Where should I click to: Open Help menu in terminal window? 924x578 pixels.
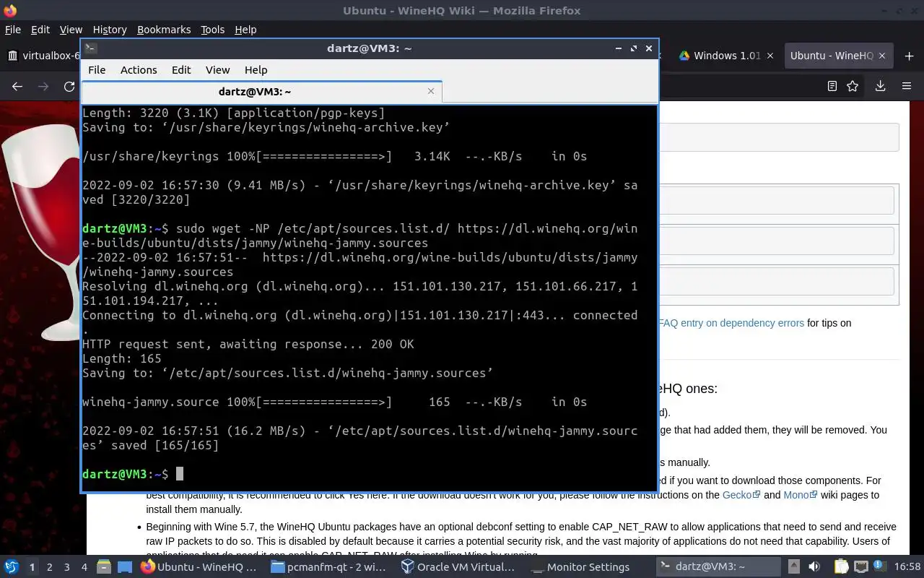(256, 70)
